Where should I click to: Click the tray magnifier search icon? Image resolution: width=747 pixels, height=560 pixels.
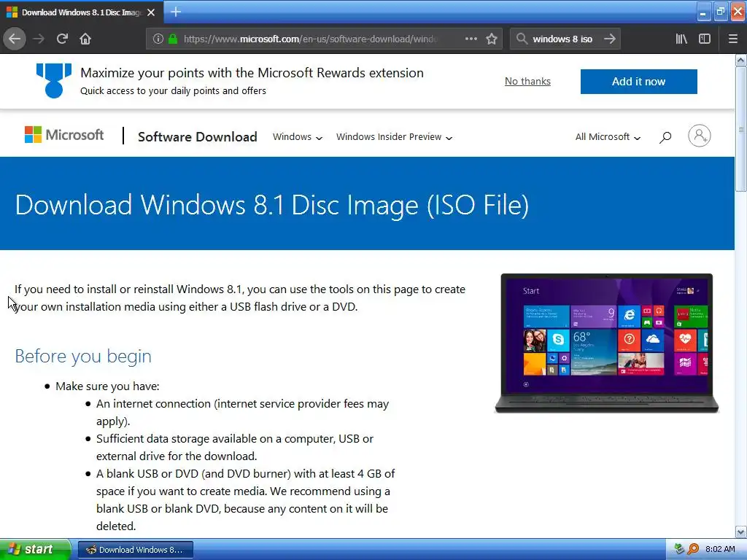coord(694,549)
